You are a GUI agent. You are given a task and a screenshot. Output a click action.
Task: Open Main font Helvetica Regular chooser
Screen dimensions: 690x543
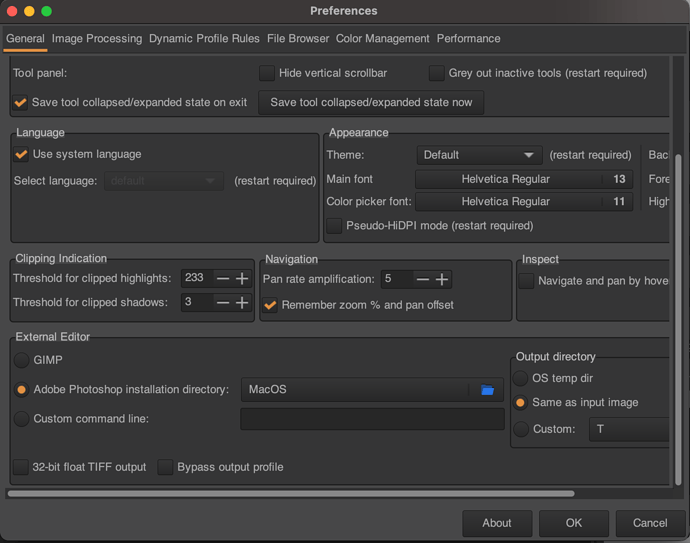point(524,179)
